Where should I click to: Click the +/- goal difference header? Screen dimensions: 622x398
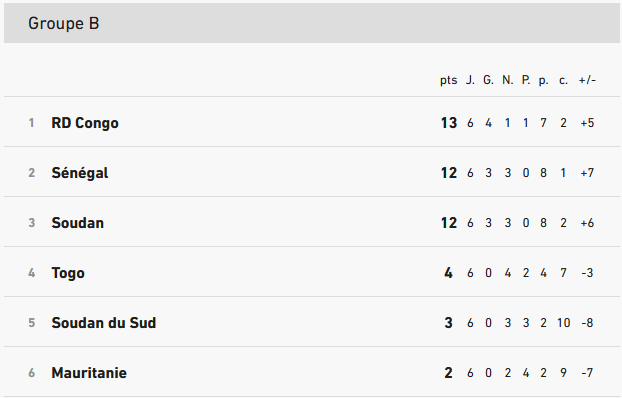pos(587,80)
